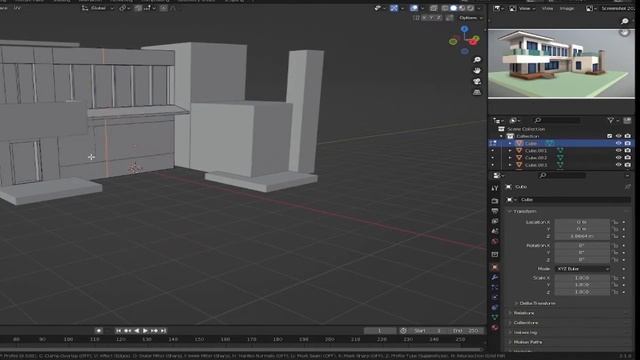
Task: Click the viewport pan hand icon
Action: (477, 71)
